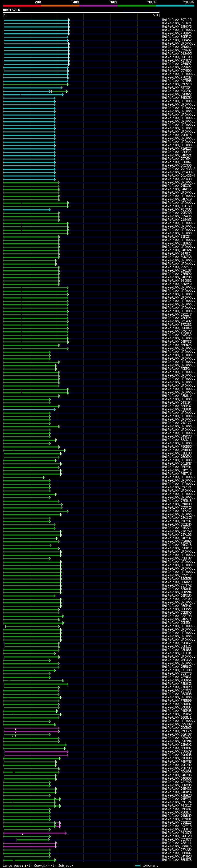Select the UniRef100_Q5CR69 label
The height and width of the screenshot is (868, 197).
coord(177,728)
